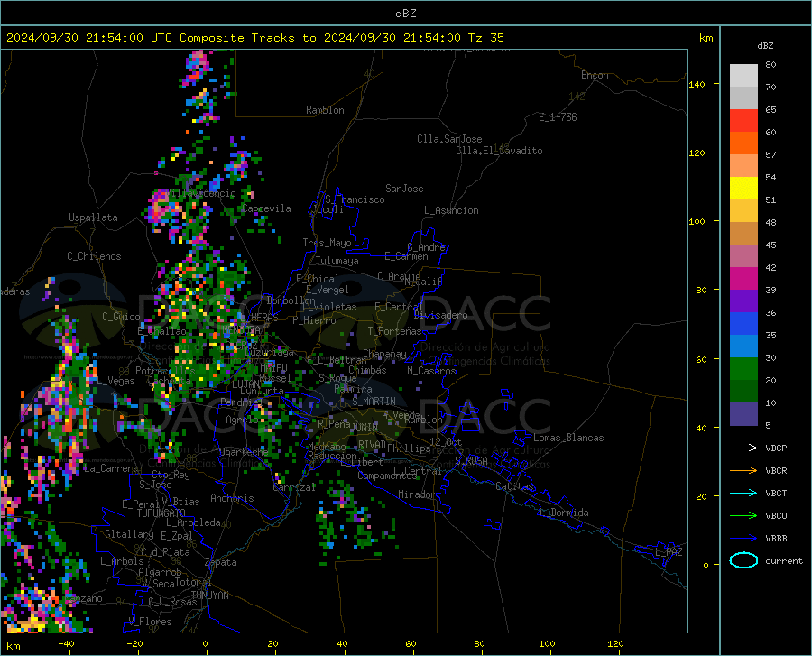Click the 'Tz 35' threshold text
This screenshot has height=656, width=812.
point(485,38)
